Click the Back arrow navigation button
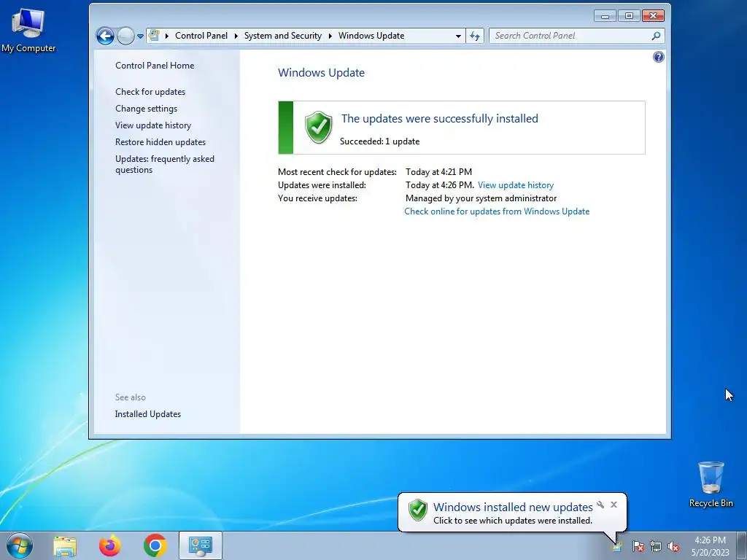The image size is (747, 560). (105, 36)
